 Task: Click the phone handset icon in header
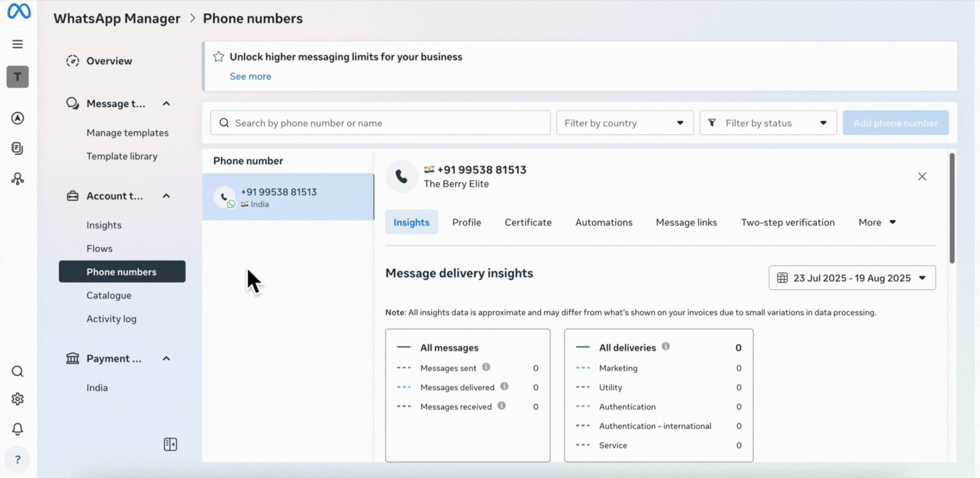click(x=401, y=177)
